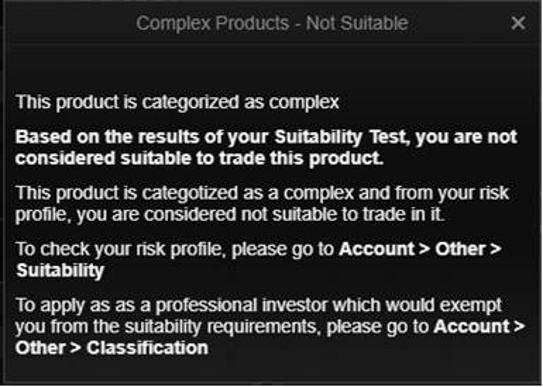Click the 'Complex Products - Not Suitable' title
This screenshot has width=543, height=387.
(x=272, y=24)
